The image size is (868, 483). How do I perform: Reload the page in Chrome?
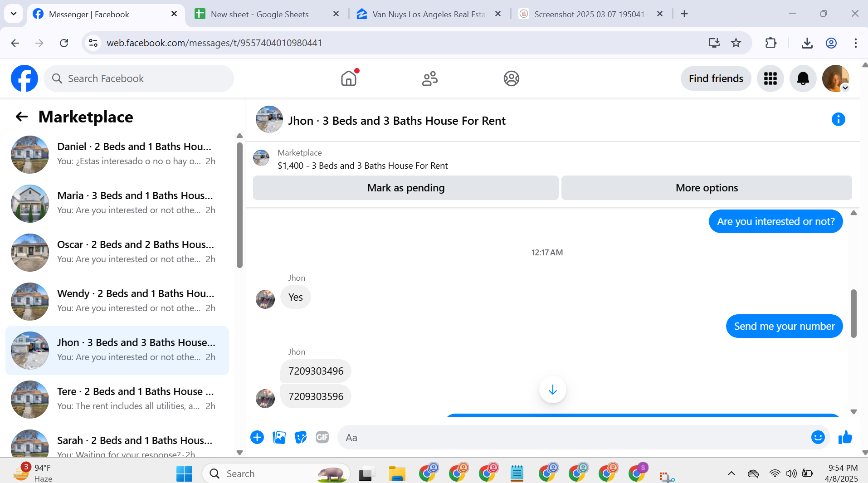[64, 43]
